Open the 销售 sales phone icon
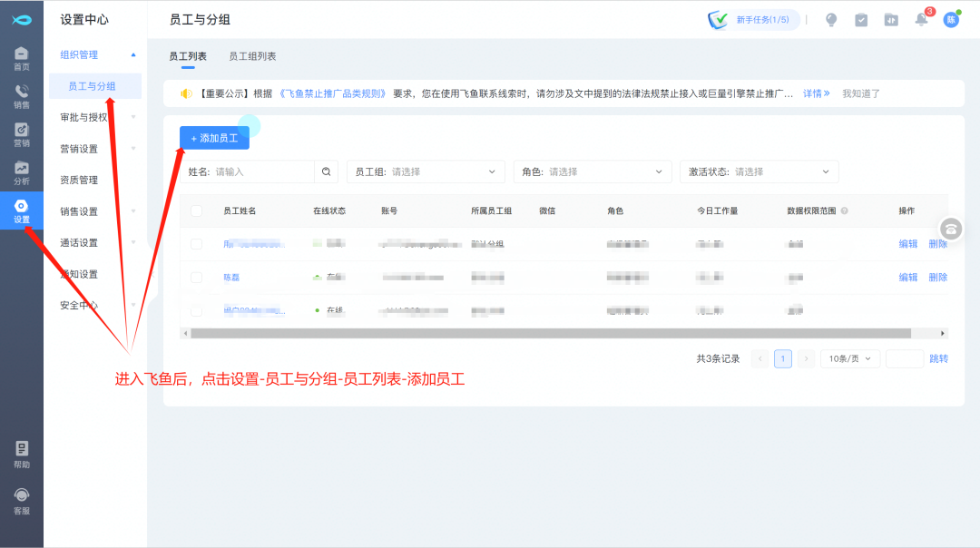 pos(21,96)
